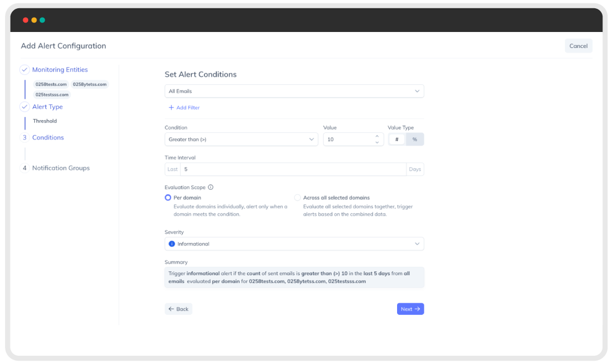Image resolution: width=613 pixels, height=364 pixels.
Task: Click the step 4 number icon
Action: click(x=25, y=168)
